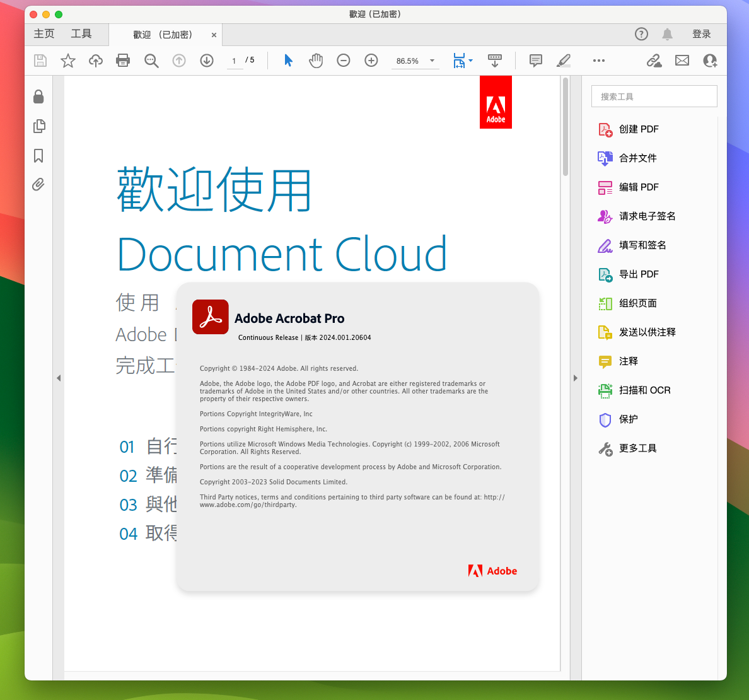Click the print icon
Image resolution: width=749 pixels, height=700 pixels.
click(x=123, y=61)
